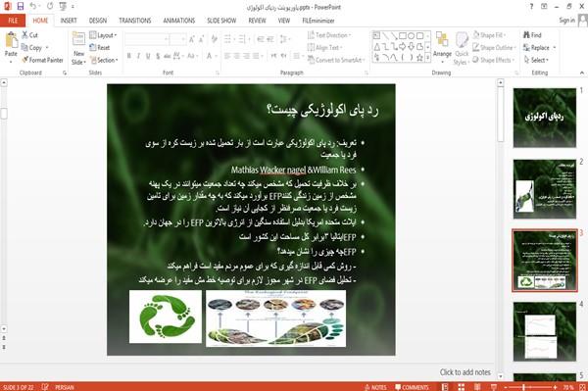Viewport: 588px width, 391px height.
Task: Switch to DESIGN tab
Action: (x=98, y=21)
